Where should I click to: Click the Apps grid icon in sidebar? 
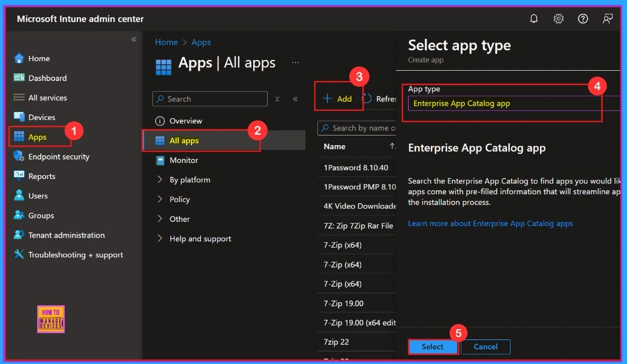click(x=19, y=137)
